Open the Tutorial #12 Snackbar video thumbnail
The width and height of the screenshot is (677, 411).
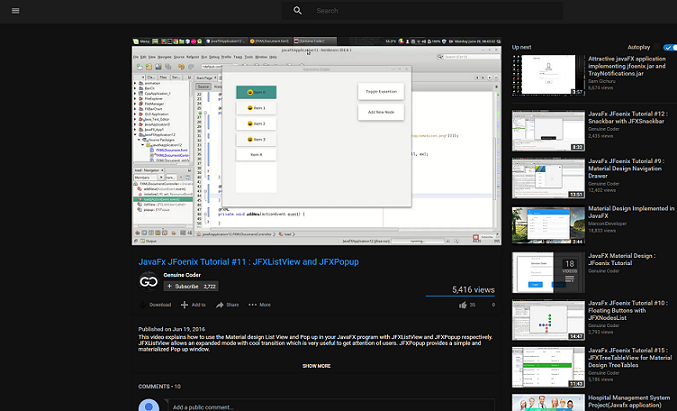pos(548,131)
